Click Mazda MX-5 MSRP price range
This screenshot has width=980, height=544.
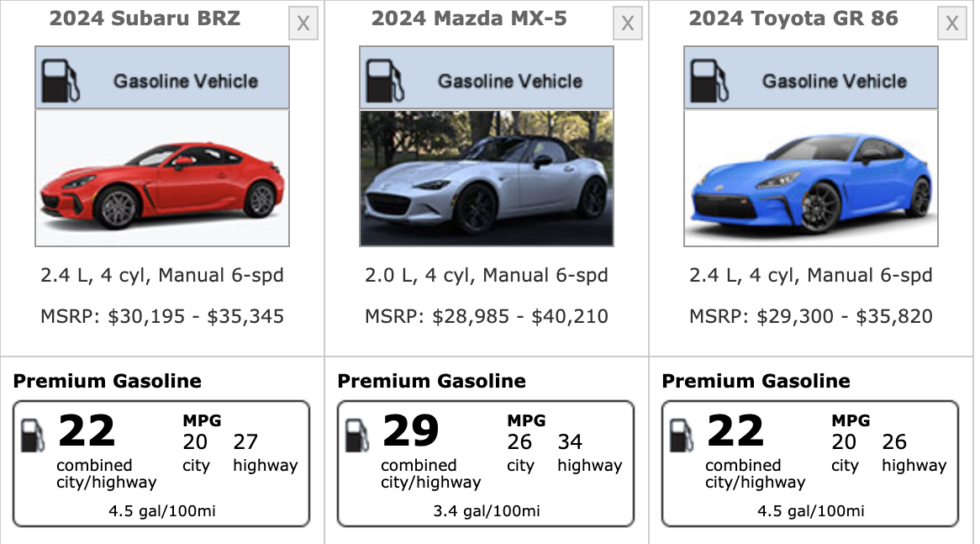[x=487, y=317]
